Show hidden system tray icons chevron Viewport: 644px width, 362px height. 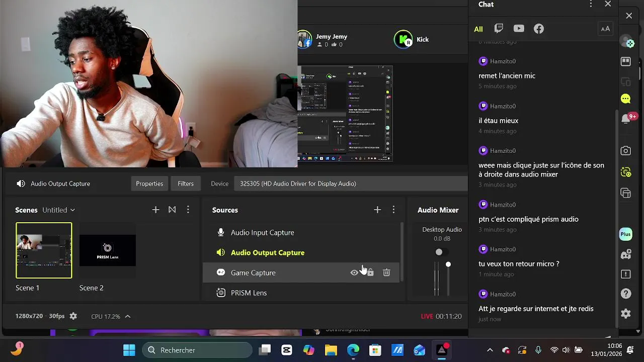(490, 350)
